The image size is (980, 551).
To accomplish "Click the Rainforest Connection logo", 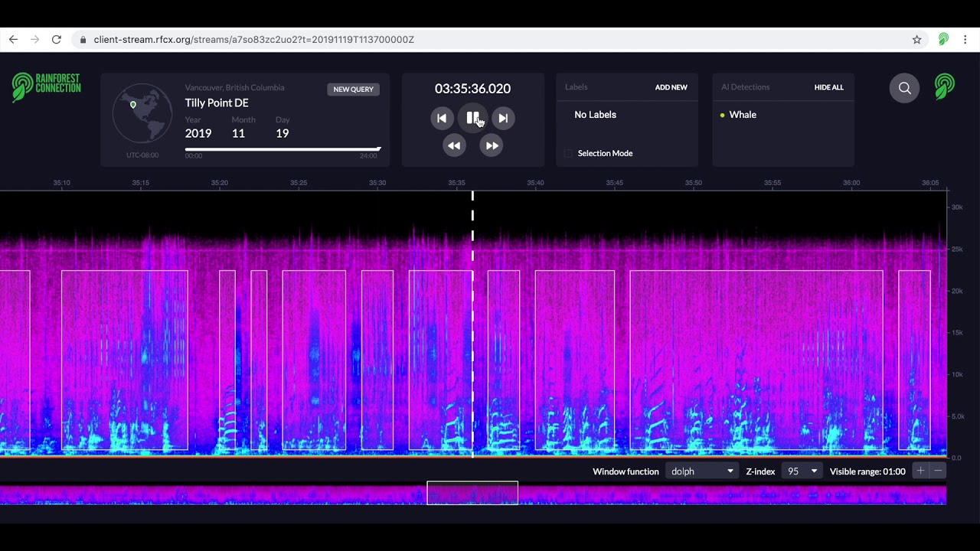I will 47,87.
